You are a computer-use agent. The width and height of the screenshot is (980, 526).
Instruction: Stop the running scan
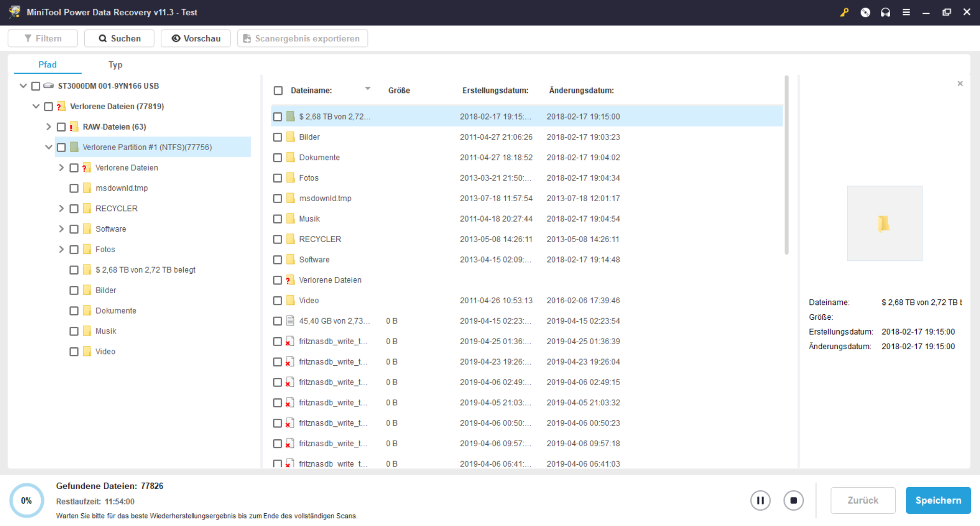(793, 500)
